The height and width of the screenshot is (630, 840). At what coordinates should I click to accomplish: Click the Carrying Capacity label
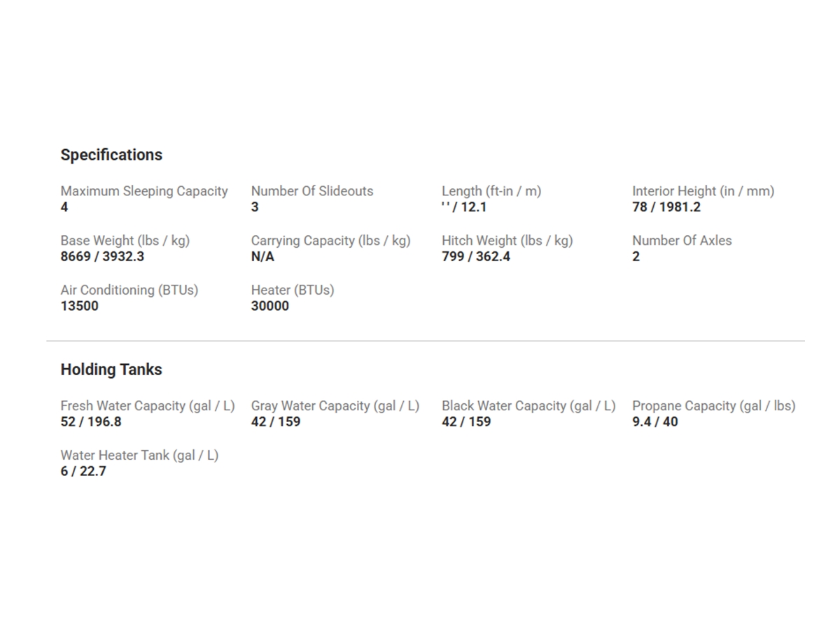(x=330, y=241)
